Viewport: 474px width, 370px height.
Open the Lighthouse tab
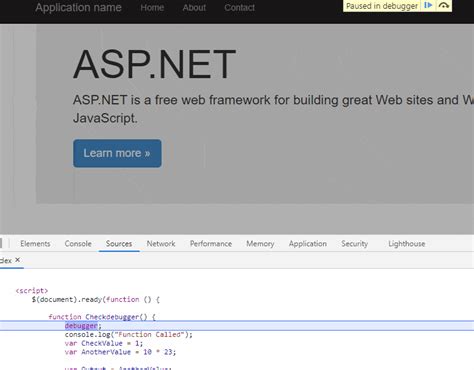click(407, 244)
